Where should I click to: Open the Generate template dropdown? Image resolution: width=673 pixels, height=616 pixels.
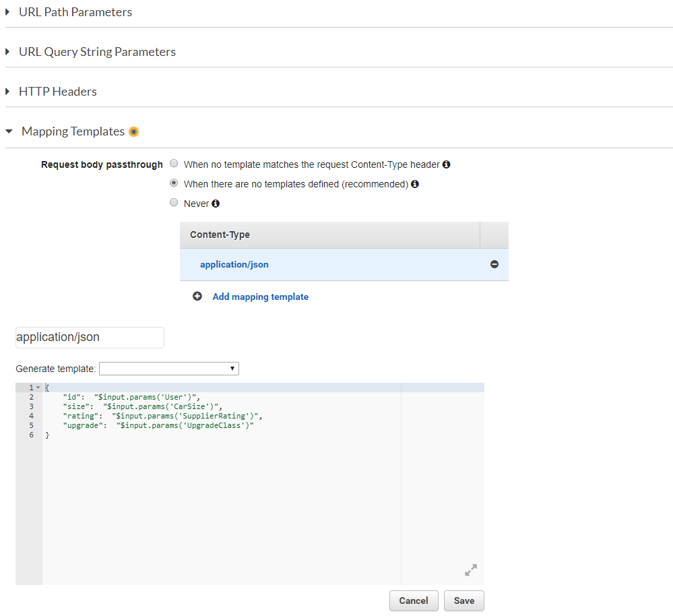point(169,369)
